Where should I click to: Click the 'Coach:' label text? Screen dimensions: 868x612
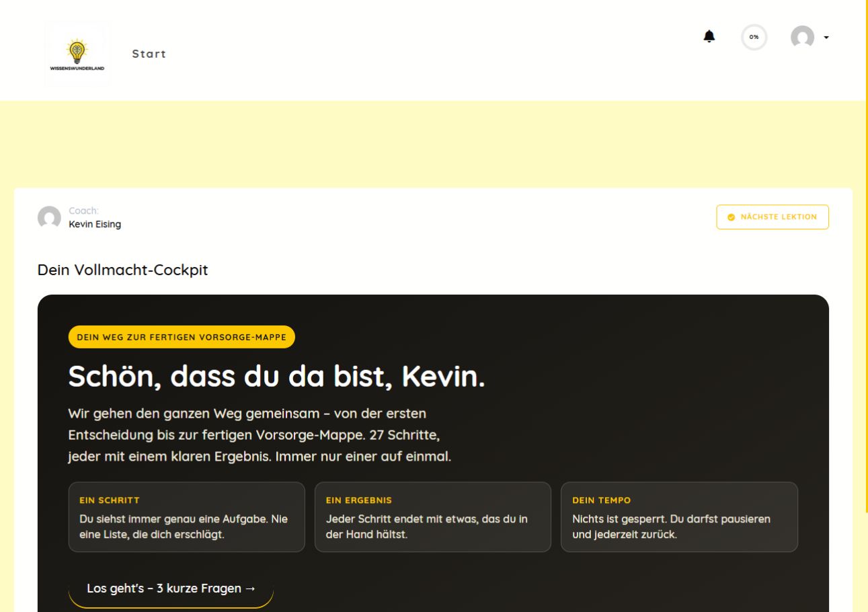pos(83,211)
